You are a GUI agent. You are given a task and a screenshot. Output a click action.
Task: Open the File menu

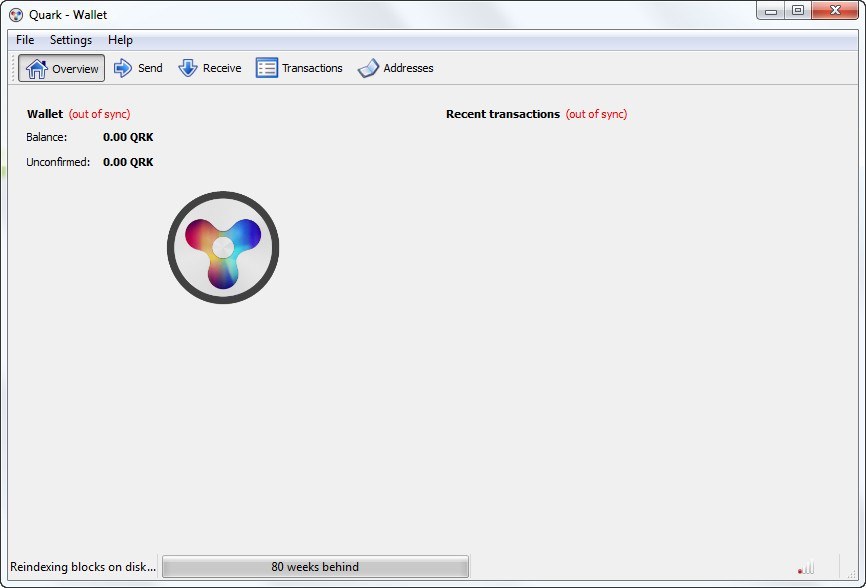25,40
